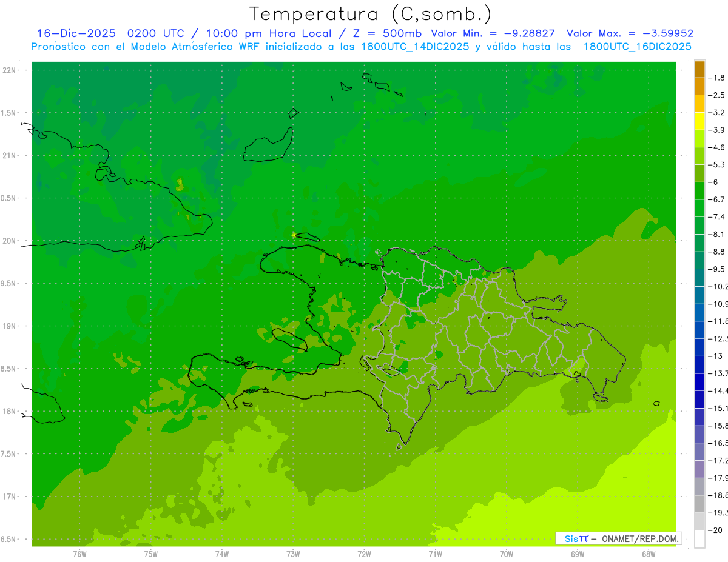Click the "72W" longitude label
The width and height of the screenshot is (728, 562).
pos(364,554)
